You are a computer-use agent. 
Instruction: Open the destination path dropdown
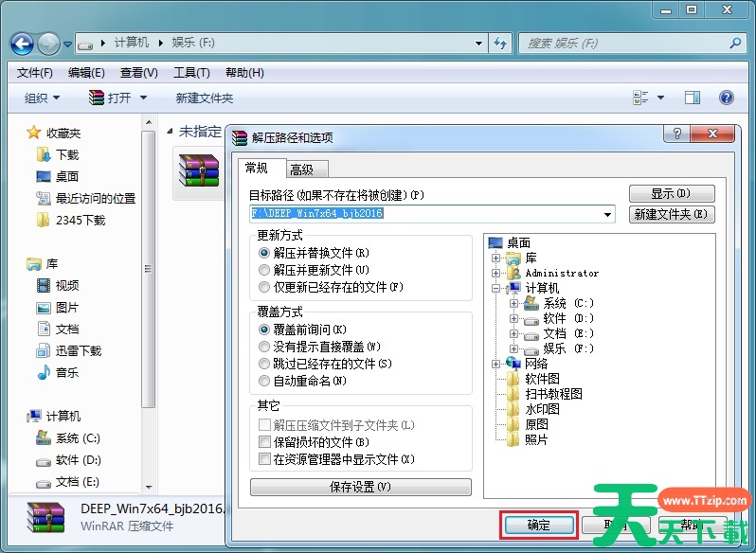(608, 215)
